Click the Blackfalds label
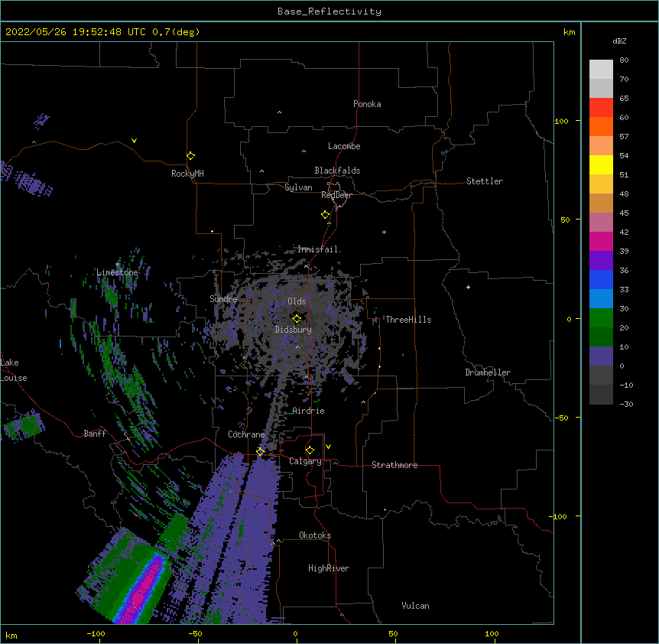Viewport: 659px width, 644px height. [337, 171]
